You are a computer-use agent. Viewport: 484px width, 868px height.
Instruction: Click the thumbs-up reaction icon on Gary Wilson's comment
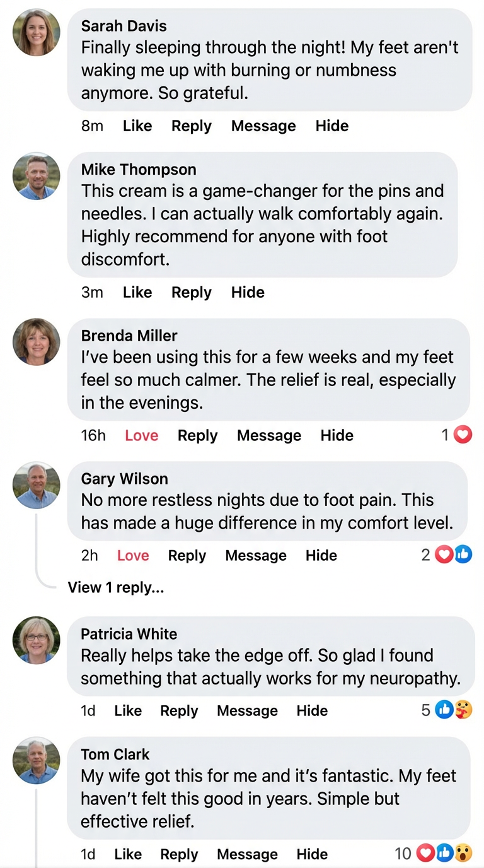pyautogui.click(x=464, y=554)
